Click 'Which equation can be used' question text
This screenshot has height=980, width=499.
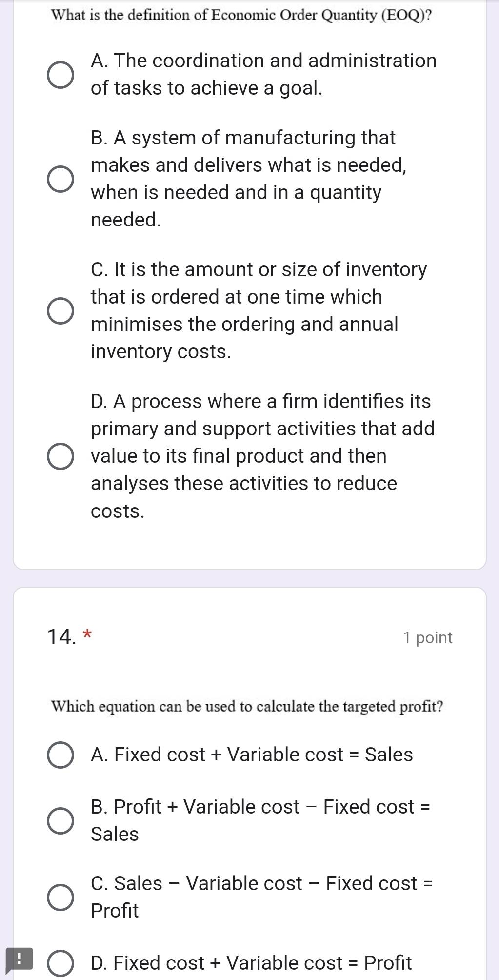247,706
